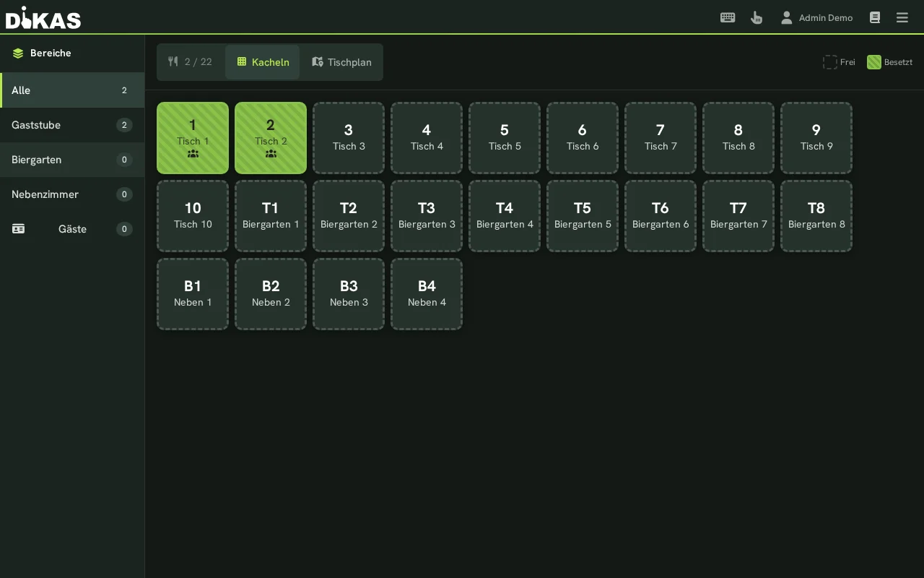Viewport: 924px width, 578px height.
Task: Open the hamburger main menu
Action: (902, 17)
